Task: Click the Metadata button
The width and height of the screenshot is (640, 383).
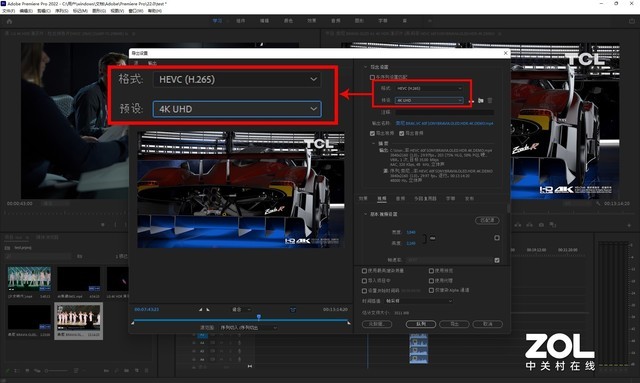Action: pos(377,324)
